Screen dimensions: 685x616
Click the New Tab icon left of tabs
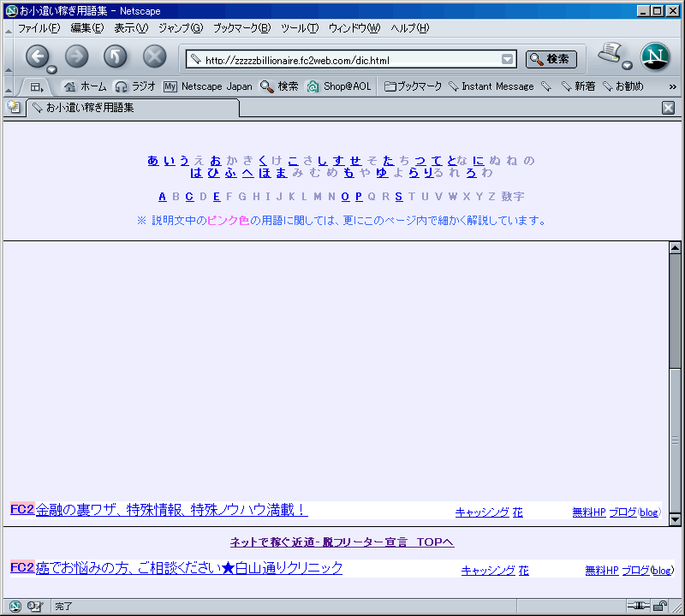point(14,107)
